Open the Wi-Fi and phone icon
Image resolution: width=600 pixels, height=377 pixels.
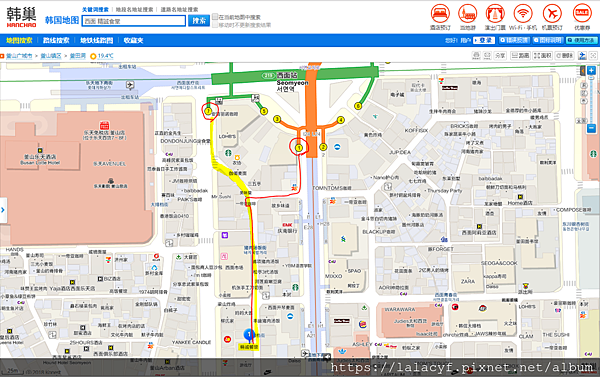(x=523, y=13)
